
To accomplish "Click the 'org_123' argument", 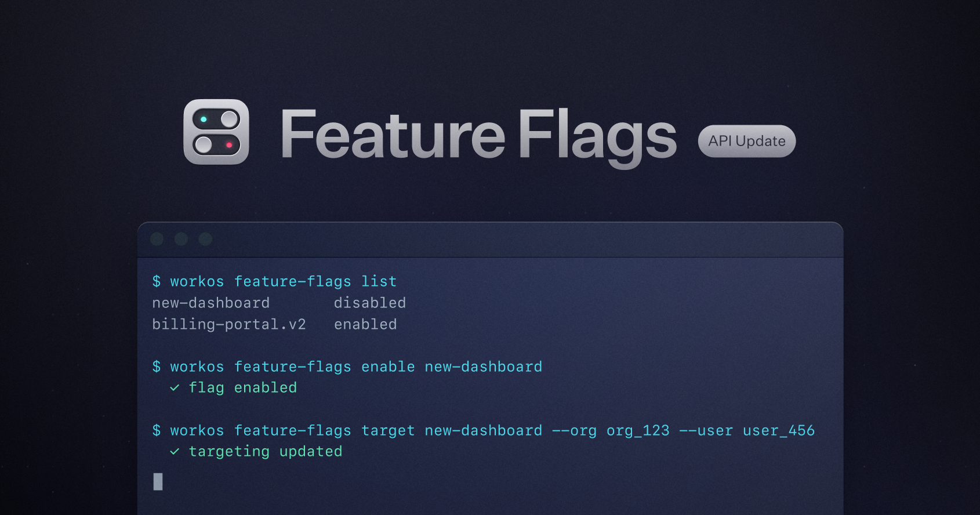I will 638,431.
